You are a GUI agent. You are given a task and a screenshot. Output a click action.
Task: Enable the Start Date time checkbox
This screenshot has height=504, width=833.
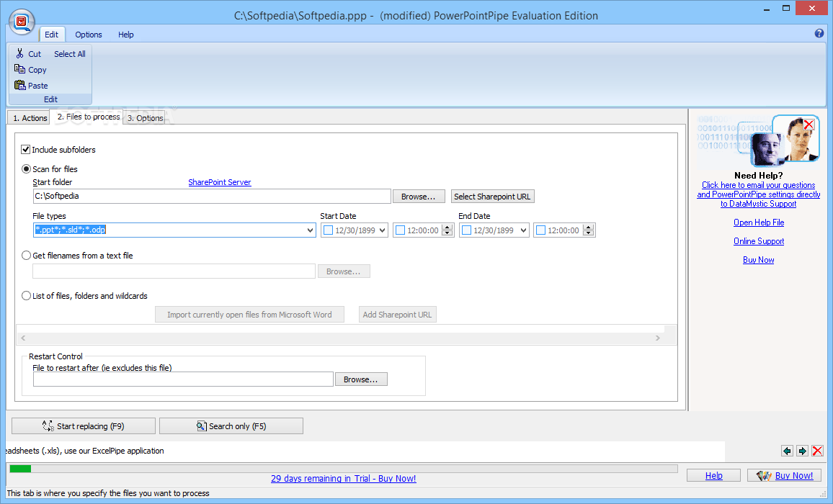401,230
